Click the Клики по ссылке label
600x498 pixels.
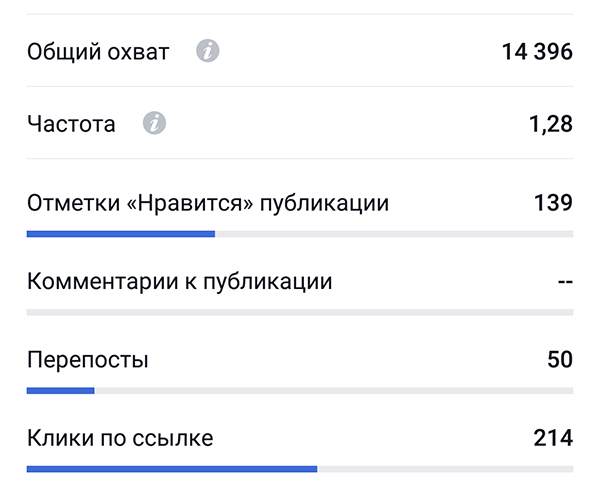pyautogui.click(x=120, y=437)
